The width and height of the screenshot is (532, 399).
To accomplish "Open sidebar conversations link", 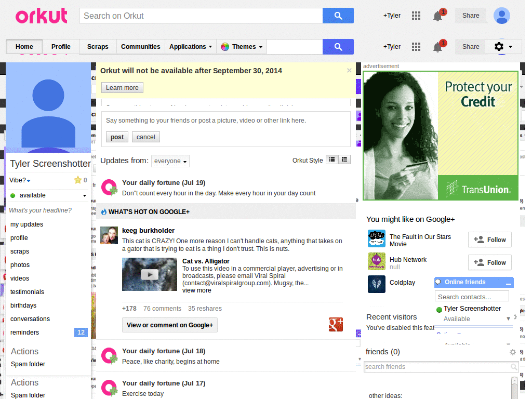I will point(30,319).
